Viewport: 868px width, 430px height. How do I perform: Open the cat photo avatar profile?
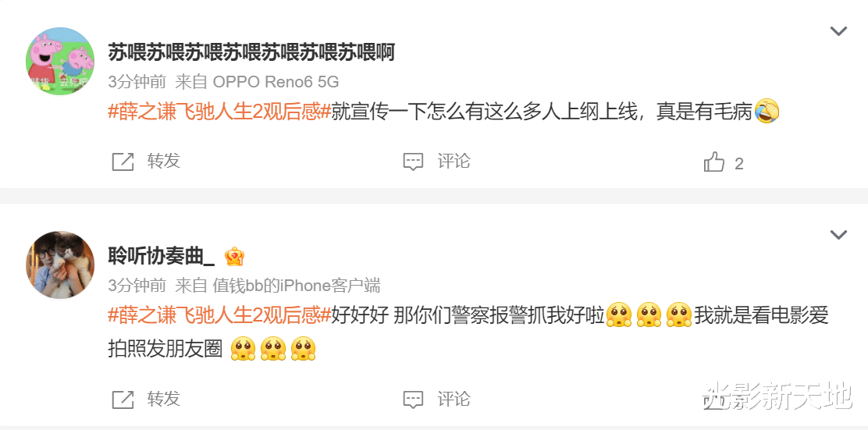(x=60, y=265)
